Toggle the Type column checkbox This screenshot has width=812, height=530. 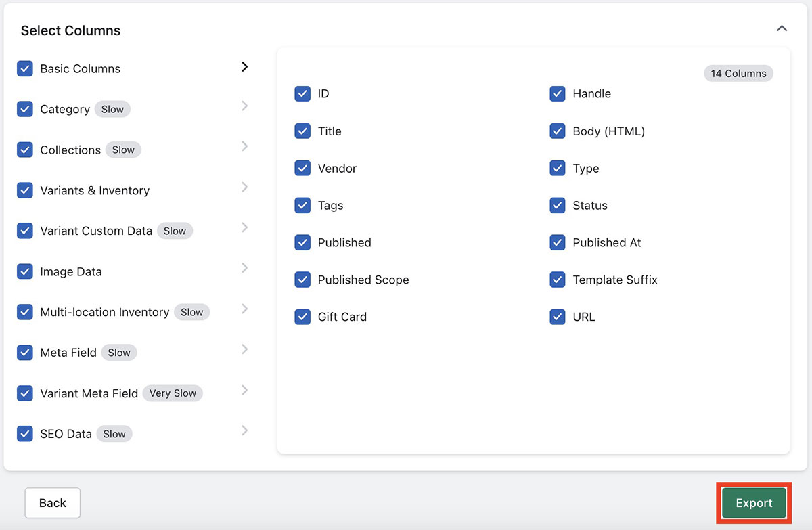click(x=558, y=168)
